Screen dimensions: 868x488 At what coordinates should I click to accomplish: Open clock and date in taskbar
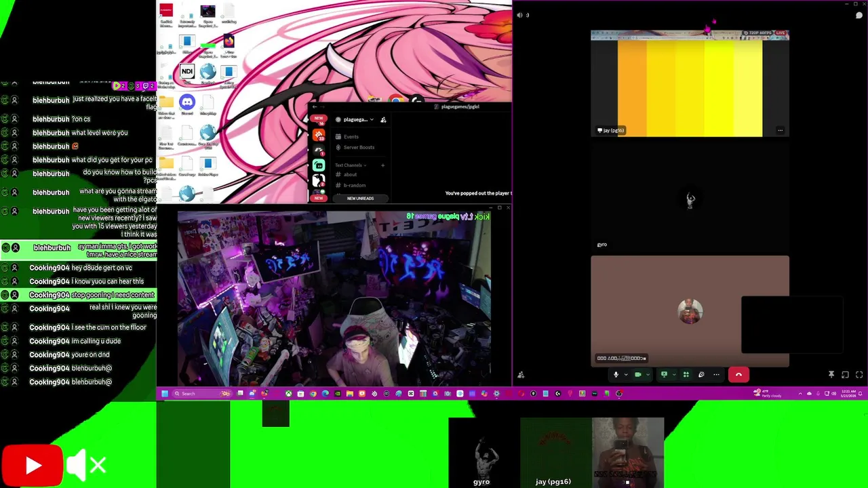pyautogui.click(x=848, y=393)
